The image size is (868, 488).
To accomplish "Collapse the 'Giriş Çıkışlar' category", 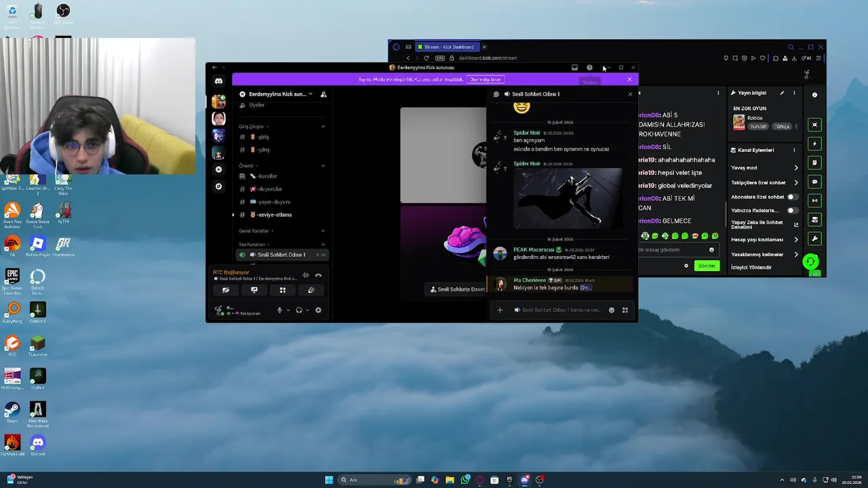I will pos(254,127).
